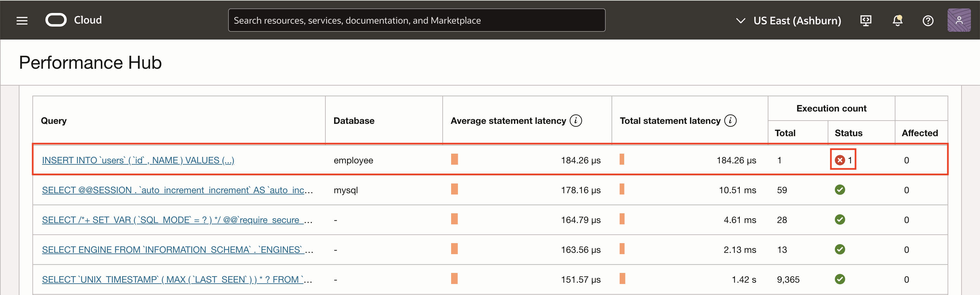Open the user profile avatar
This screenshot has height=295, width=980.
(x=960, y=20)
